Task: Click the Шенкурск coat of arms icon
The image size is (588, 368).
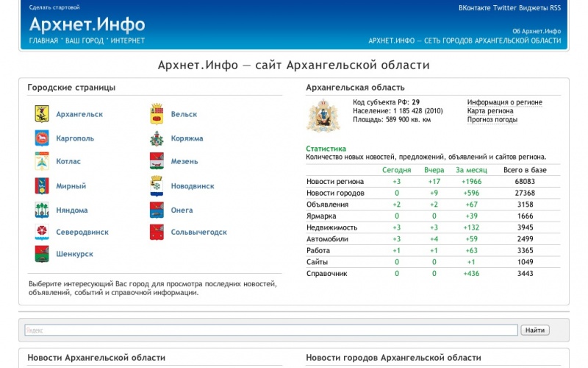Action: (x=42, y=254)
